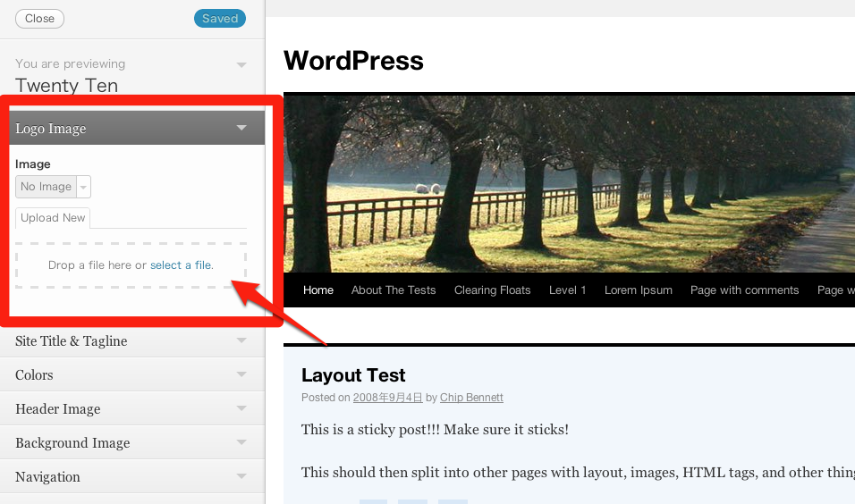Collapse the Logo Image section arrow
The image size is (855, 504).
241,128
